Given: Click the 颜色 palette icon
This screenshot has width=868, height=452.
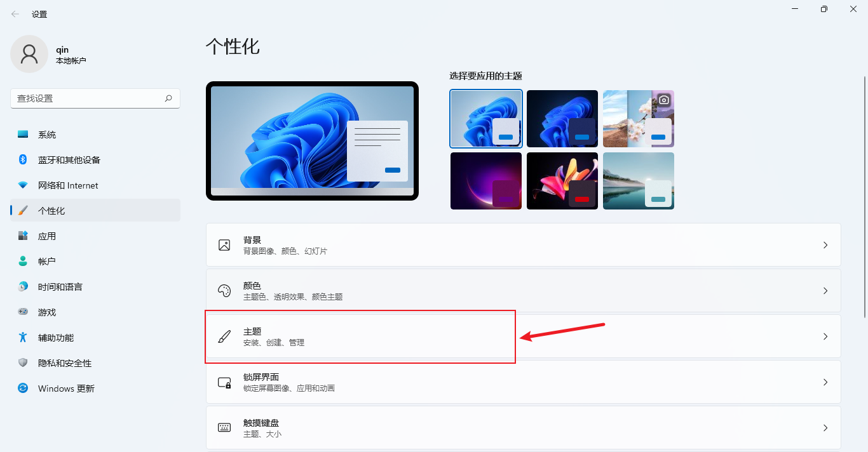Looking at the screenshot, I should point(224,291).
